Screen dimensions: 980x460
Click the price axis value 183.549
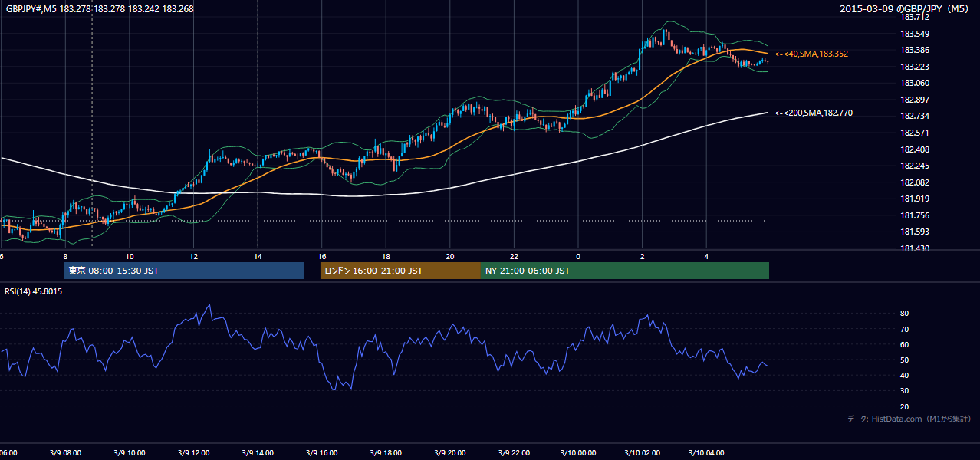pos(914,34)
